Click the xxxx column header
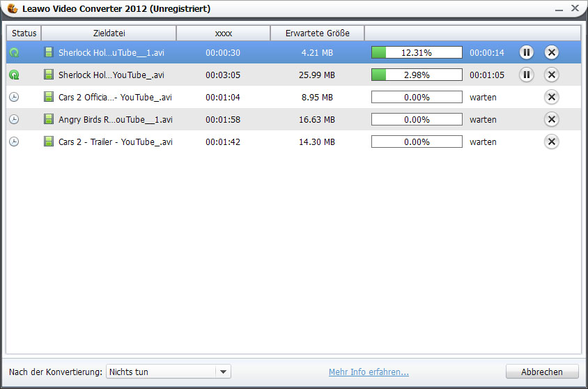Screen dimensions: 588x389 point(224,33)
